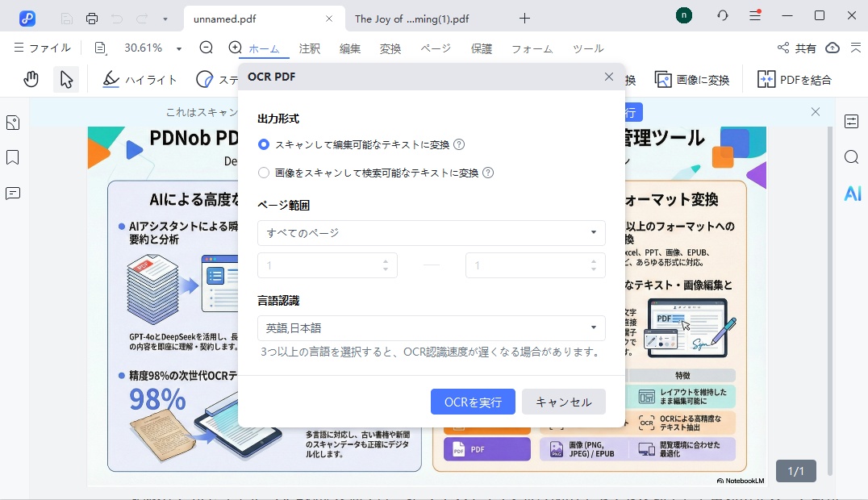The width and height of the screenshot is (868, 500).
Task: Open the page thumbnails panel
Action: click(12, 123)
